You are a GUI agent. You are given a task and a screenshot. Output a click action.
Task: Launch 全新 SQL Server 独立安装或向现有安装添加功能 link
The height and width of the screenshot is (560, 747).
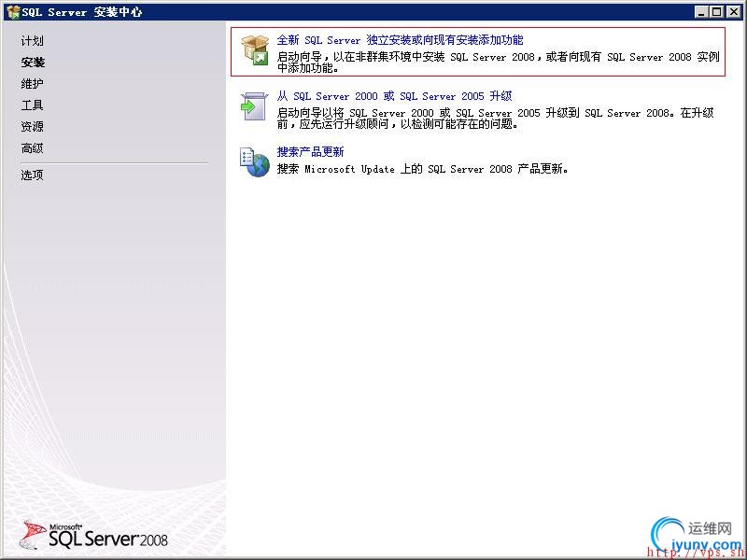[x=400, y=40]
